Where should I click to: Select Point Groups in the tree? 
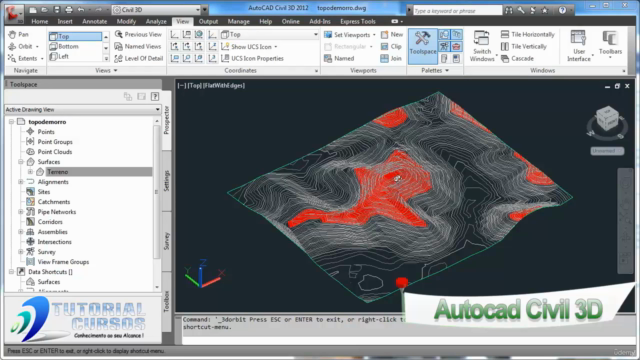(x=55, y=142)
